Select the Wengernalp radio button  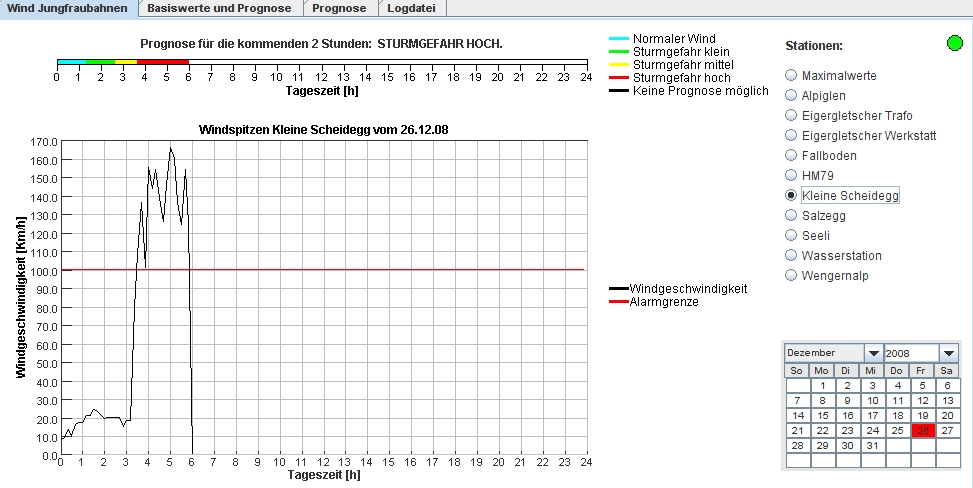click(x=792, y=275)
